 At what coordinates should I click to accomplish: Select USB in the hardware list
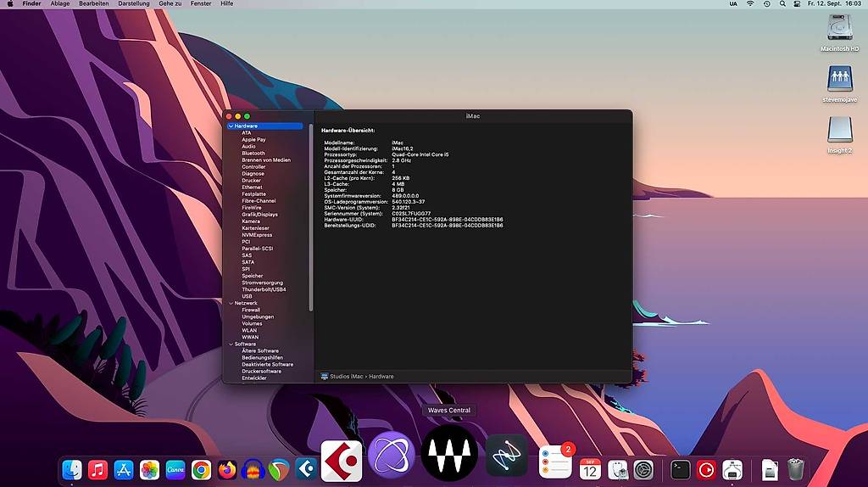click(x=247, y=296)
